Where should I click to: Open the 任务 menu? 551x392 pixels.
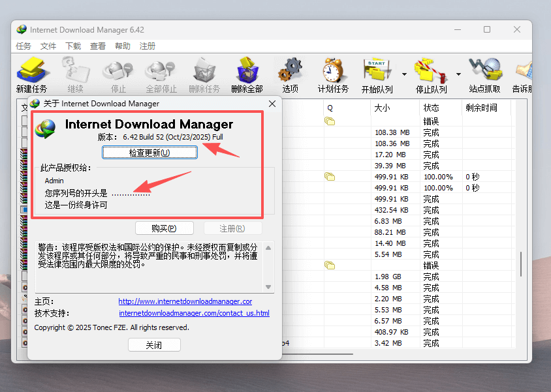[x=23, y=46]
